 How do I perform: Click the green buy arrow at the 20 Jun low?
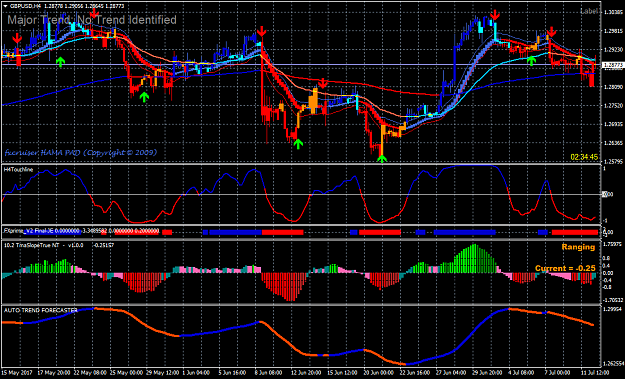382,159
